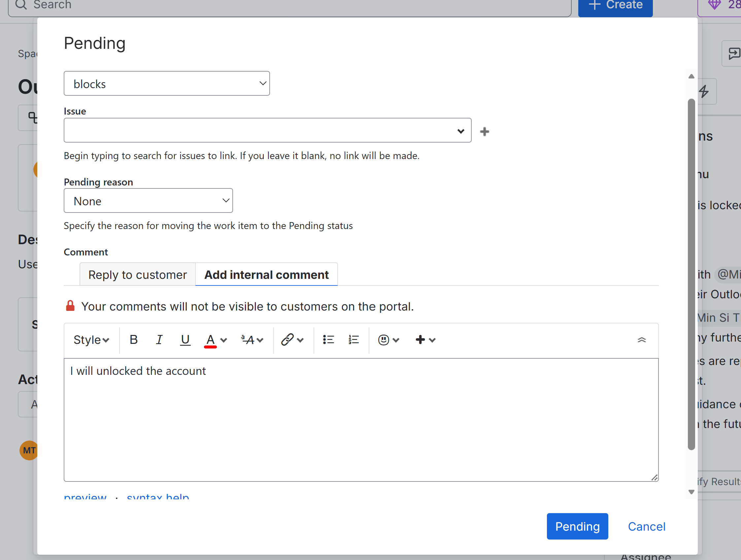Apply underline formatting in editor
The height and width of the screenshot is (560, 741).
(185, 340)
